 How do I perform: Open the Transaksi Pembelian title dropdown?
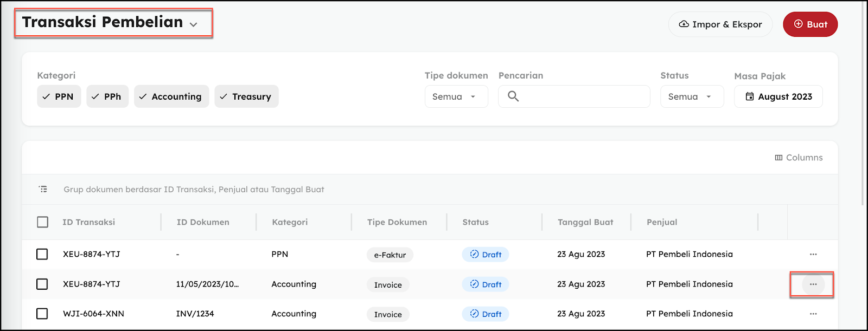111,23
